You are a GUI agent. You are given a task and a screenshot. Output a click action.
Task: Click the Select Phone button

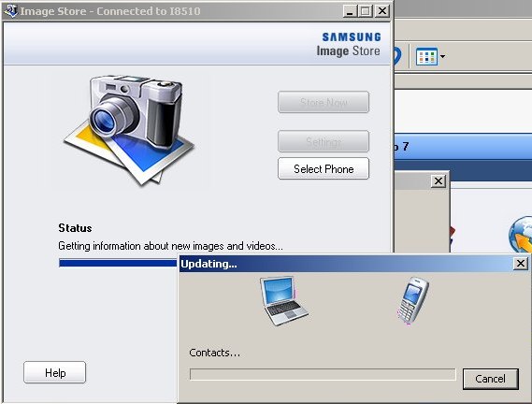click(x=324, y=168)
